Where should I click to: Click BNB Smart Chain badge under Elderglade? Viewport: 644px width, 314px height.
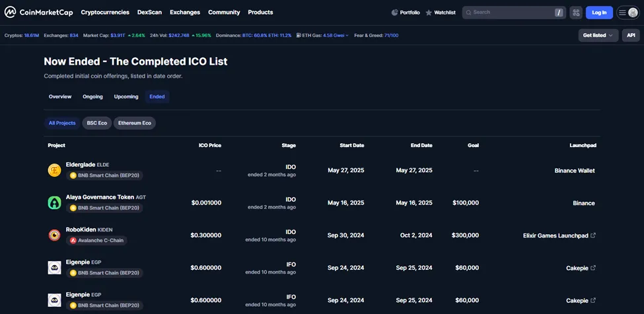[x=104, y=175]
